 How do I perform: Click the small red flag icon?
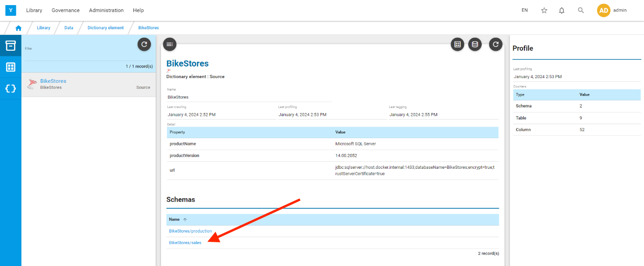(169, 71)
